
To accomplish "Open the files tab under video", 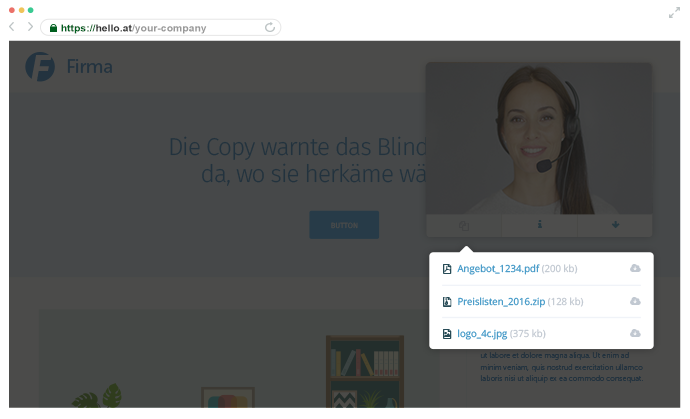I will (x=464, y=225).
